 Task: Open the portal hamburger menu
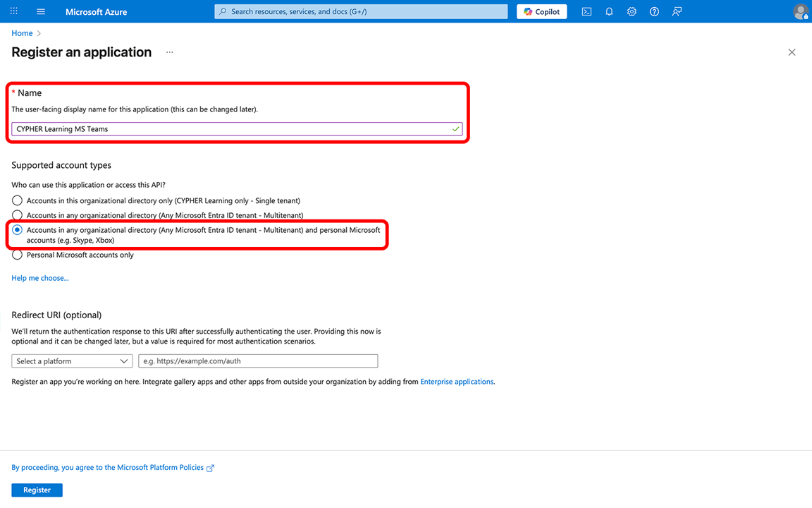41,11
